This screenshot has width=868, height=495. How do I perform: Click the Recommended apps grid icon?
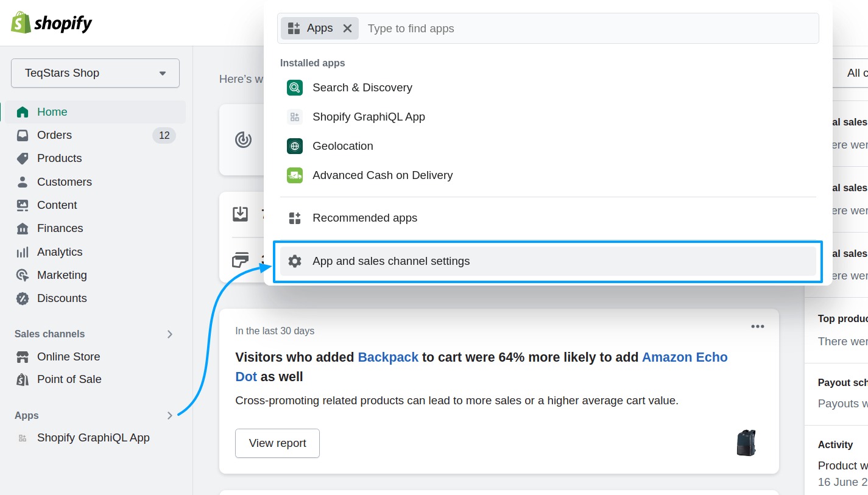click(295, 218)
